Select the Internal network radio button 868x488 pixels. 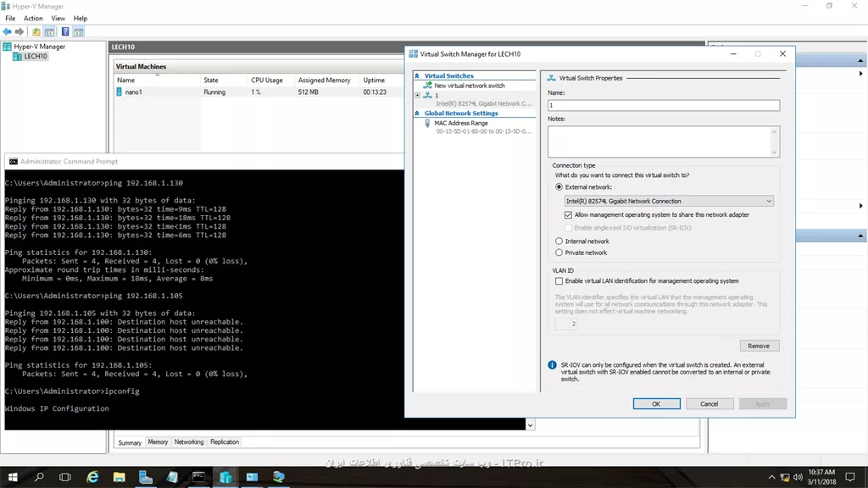tap(559, 241)
